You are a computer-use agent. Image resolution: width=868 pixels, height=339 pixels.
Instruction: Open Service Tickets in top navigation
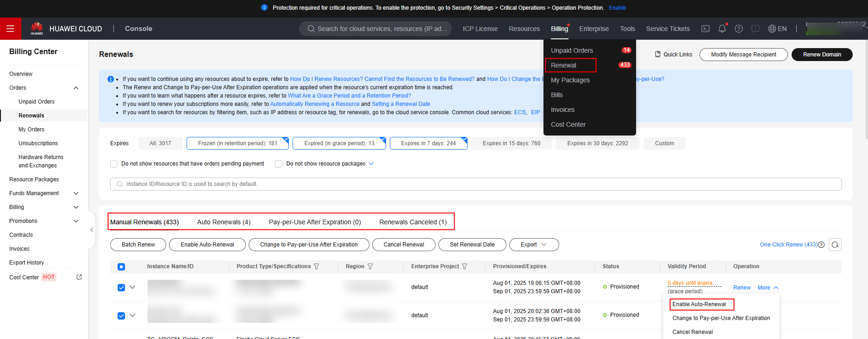coord(668,29)
